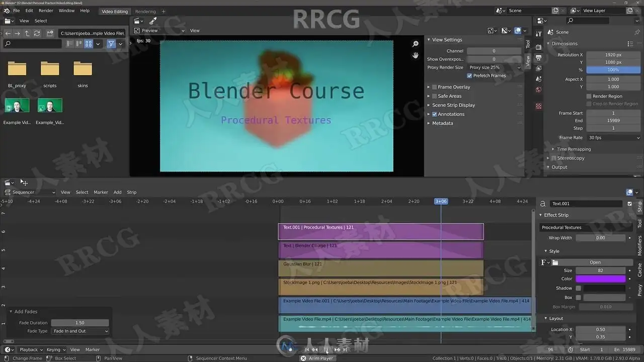The width and height of the screenshot is (644, 362).
Task: Open the Modifiers side tab
Action: pos(639,246)
